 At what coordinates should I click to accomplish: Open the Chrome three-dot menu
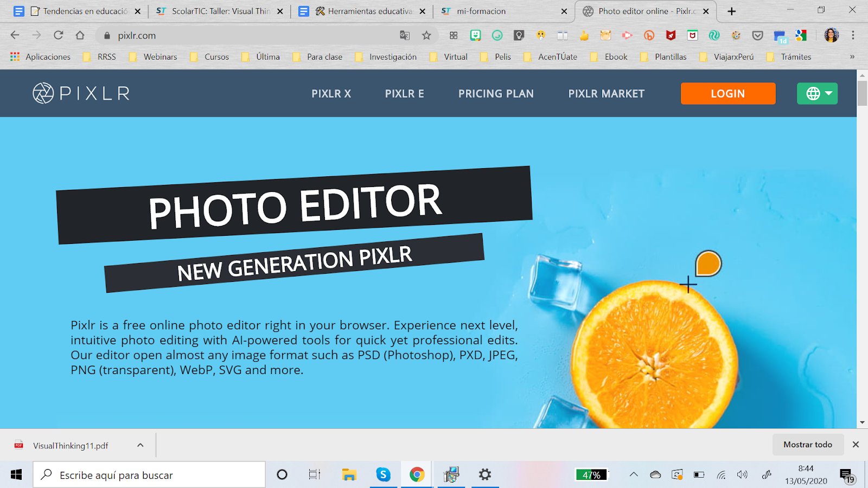(853, 35)
